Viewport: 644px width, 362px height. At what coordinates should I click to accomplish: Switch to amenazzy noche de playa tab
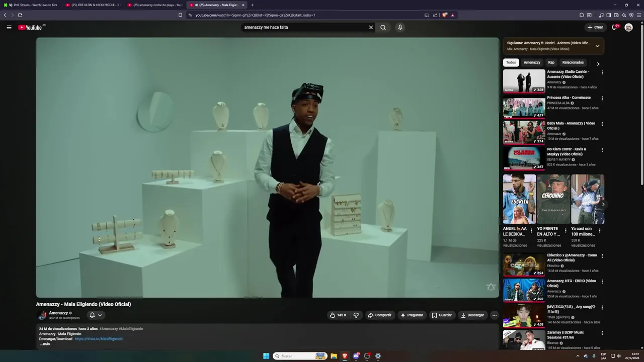(155, 5)
